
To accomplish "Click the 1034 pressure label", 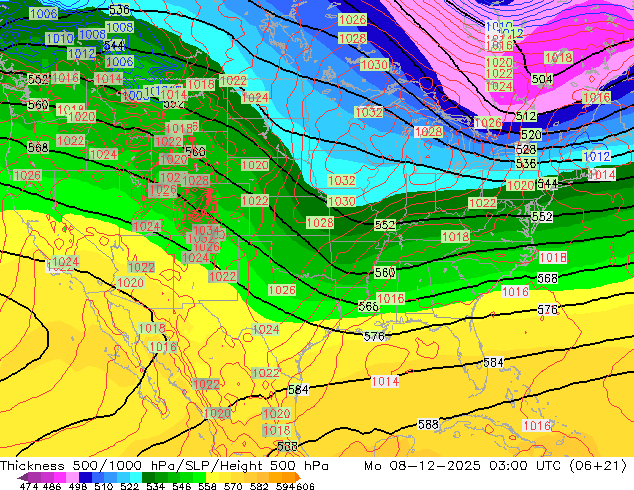I will click(206, 230).
